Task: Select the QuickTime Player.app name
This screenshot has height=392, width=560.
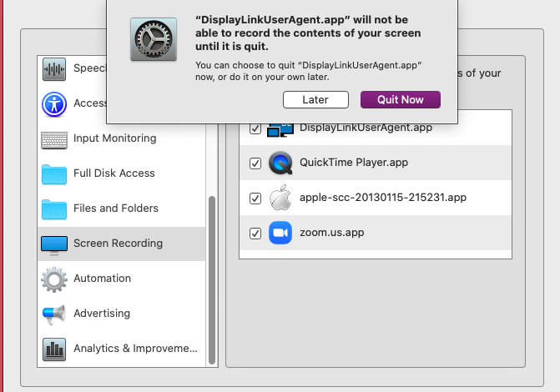Action: pos(354,163)
